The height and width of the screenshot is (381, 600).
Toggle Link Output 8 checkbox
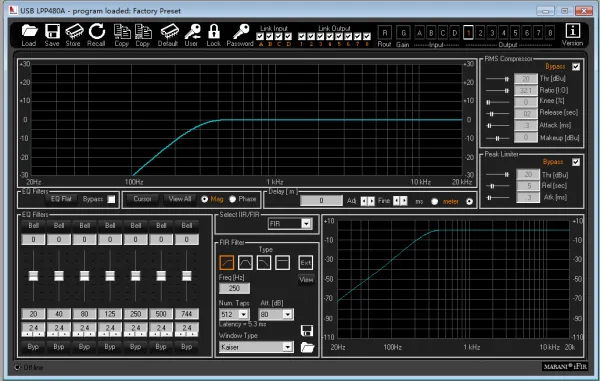[x=367, y=36]
